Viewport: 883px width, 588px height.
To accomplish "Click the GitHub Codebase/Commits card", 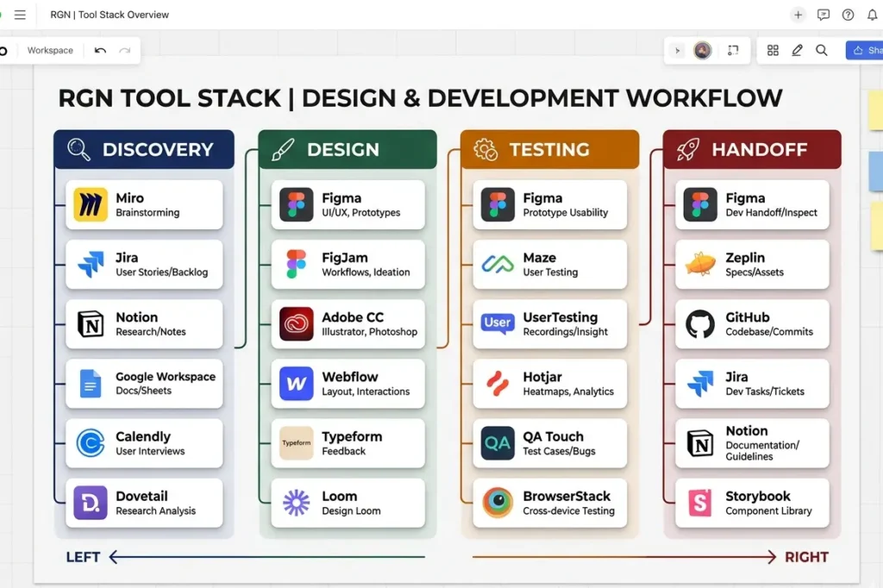I will coord(751,324).
